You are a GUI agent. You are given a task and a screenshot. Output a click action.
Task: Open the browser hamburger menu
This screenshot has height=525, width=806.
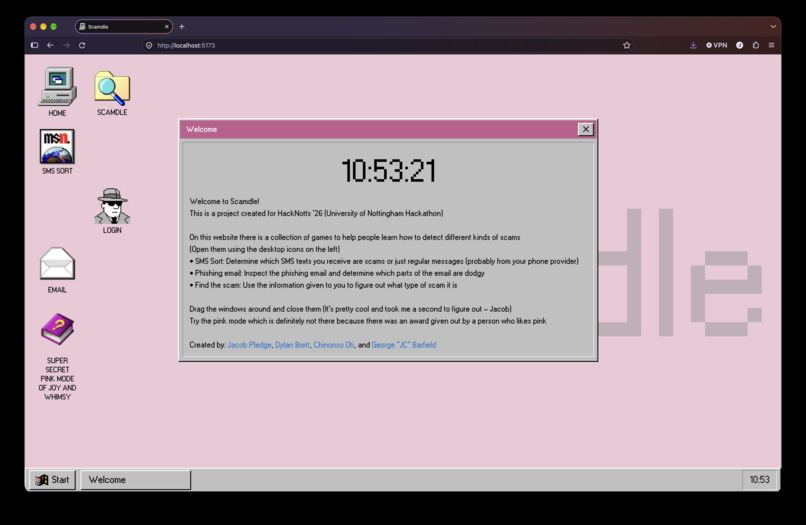pyautogui.click(x=772, y=45)
